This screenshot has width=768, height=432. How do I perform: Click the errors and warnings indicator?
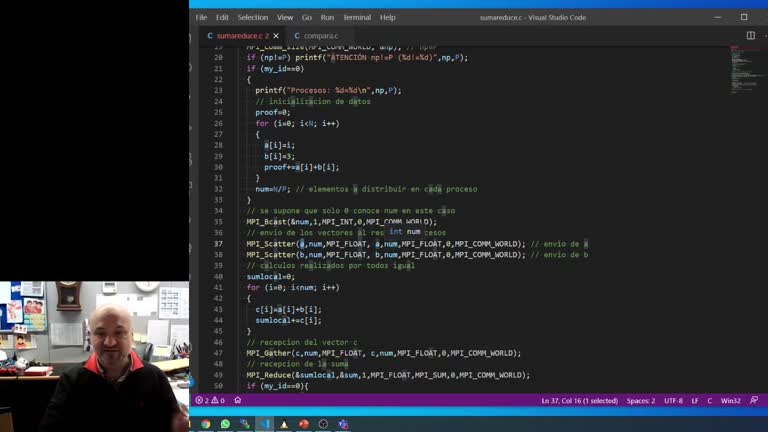tap(212, 400)
